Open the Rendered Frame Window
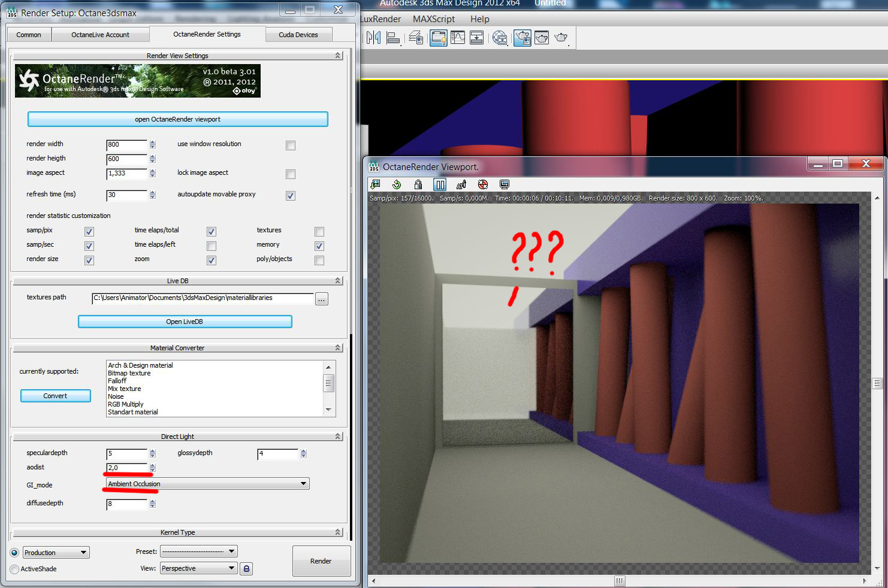The width and height of the screenshot is (888, 588). coord(542,38)
